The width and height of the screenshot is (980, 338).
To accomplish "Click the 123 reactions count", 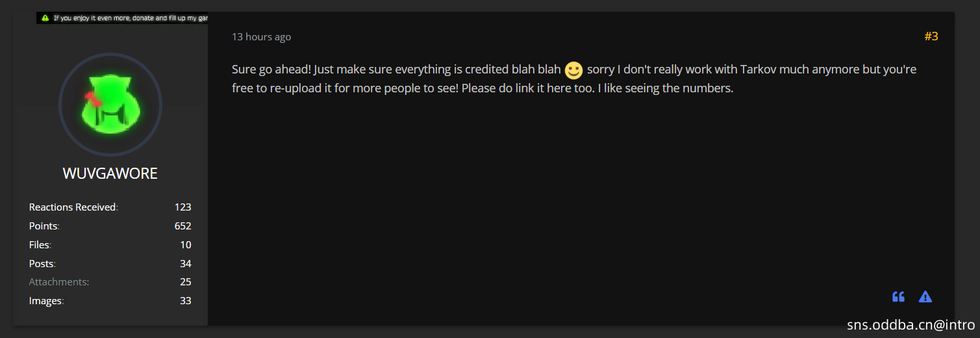I will click(182, 207).
